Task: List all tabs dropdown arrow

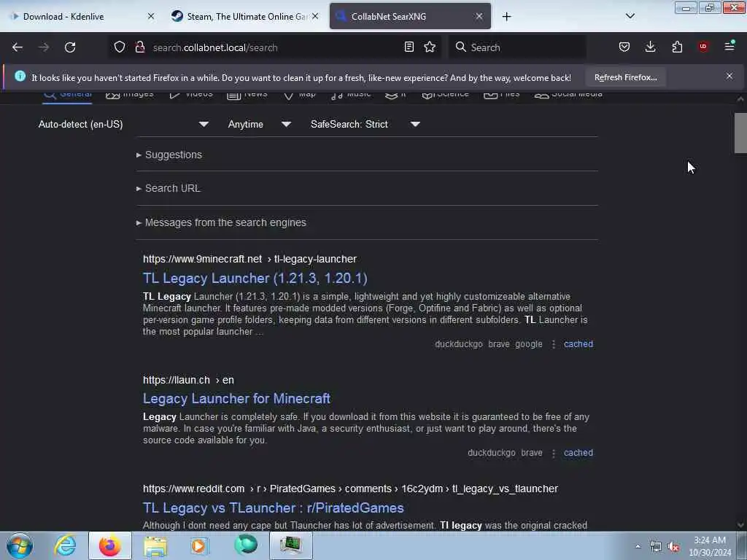Action: (630, 16)
